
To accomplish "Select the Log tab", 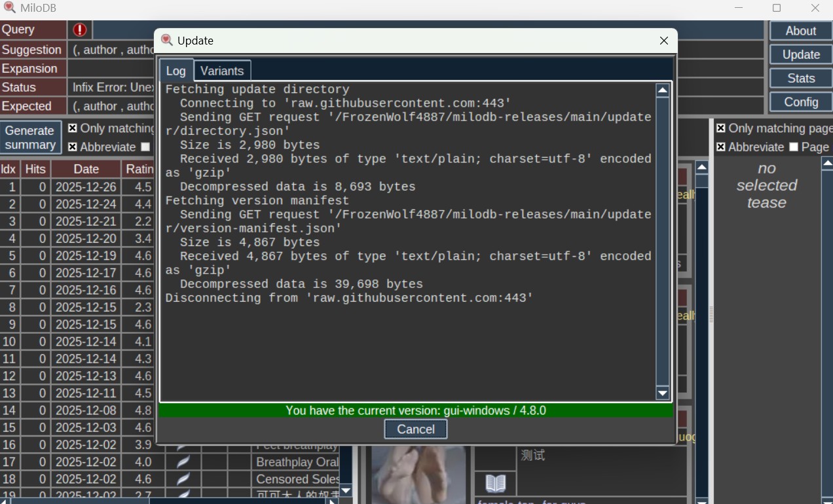I will click(x=176, y=71).
